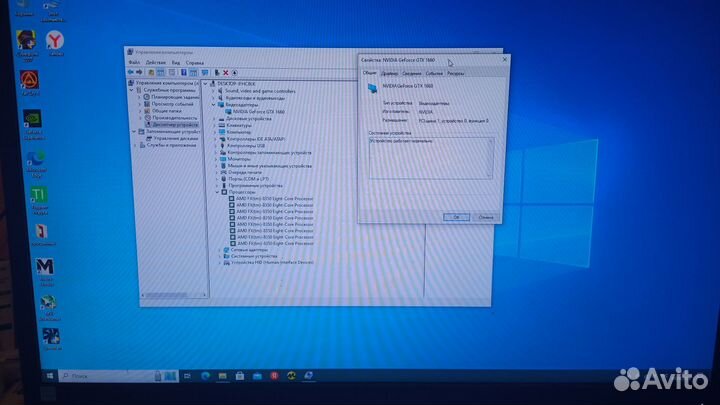Expand the Дисковые устройства node
720x405 pixels.
click(x=214, y=119)
